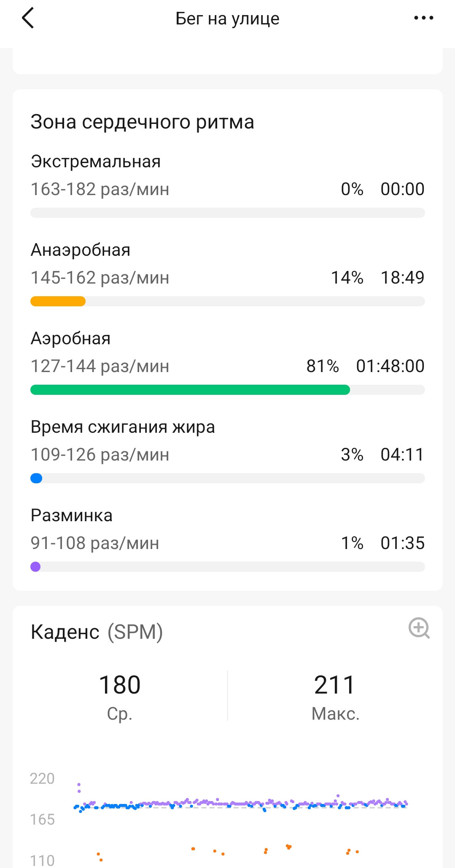Tap the "Анаэробная" zone label
Screen dimensions: 455x868
tap(81, 250)
